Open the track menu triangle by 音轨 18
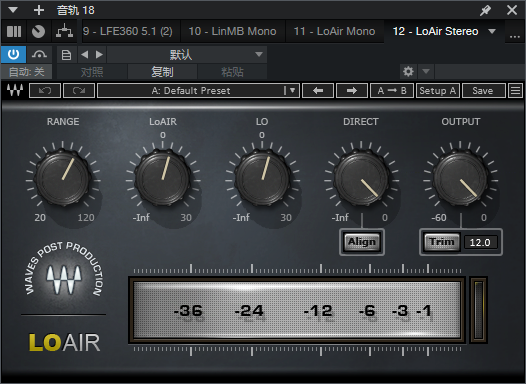The height and width of the screenshot is (384, 526). click(13, 10)
